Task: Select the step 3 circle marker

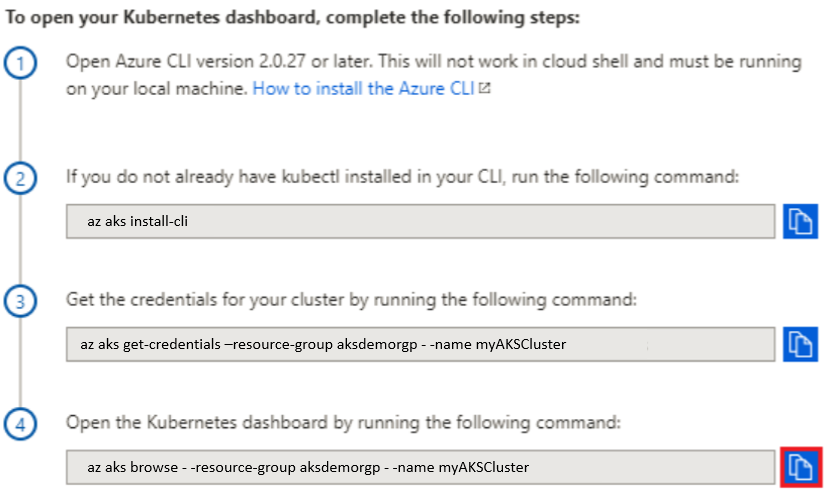Action: (x=20, y=301)
